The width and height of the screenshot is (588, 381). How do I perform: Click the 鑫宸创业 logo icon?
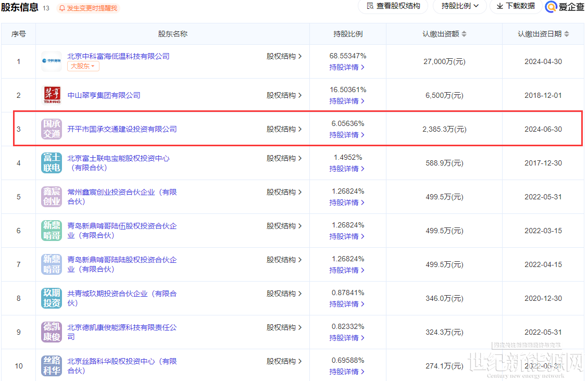click(x=52, y=197)
